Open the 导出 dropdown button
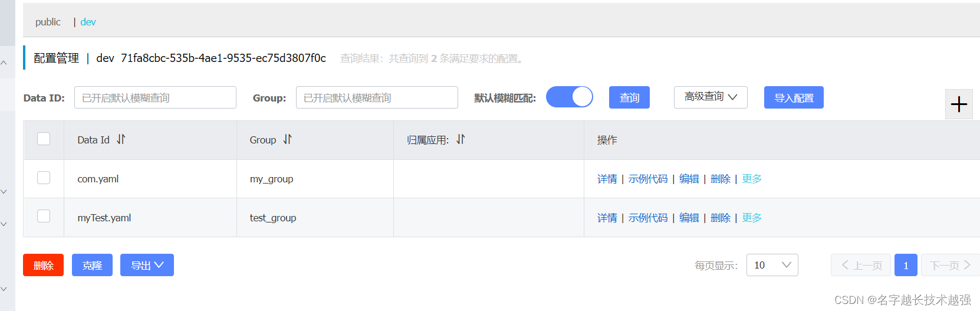The image size is (980, 311). point(147,265)
